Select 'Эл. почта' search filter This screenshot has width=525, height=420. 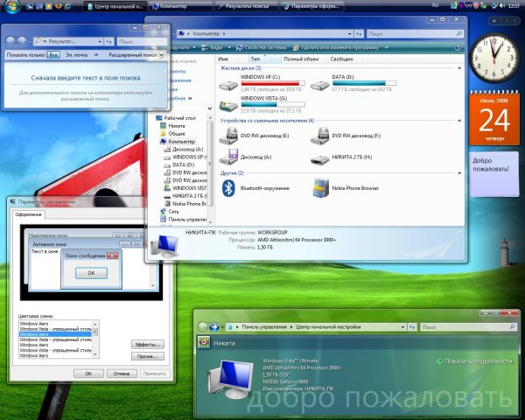pos(73,54)
